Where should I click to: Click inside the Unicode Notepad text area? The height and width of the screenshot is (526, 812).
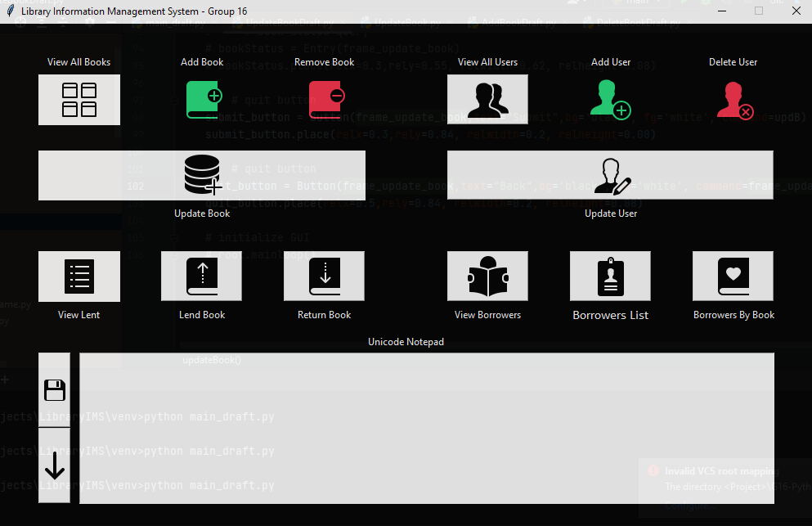[x=427, y=428]
